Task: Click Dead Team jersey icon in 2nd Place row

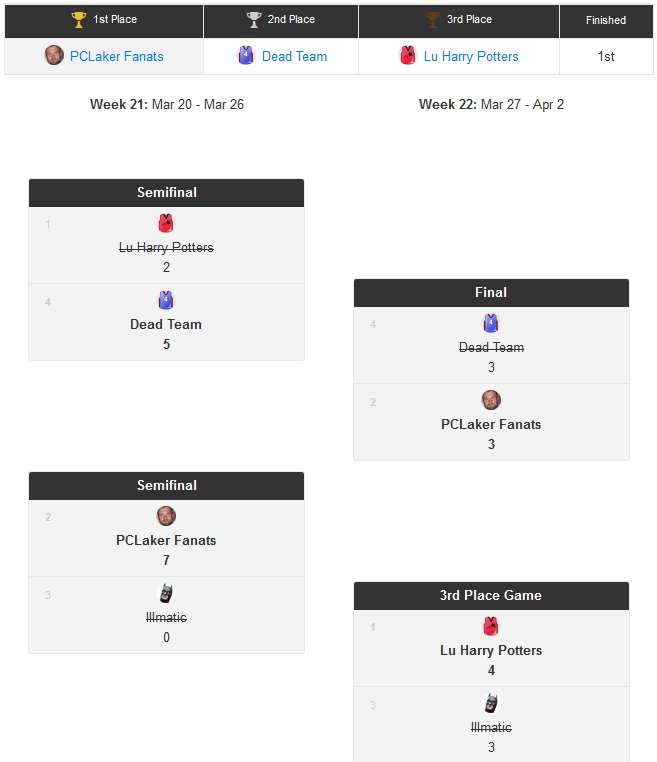Action: (x=246, y=56)
